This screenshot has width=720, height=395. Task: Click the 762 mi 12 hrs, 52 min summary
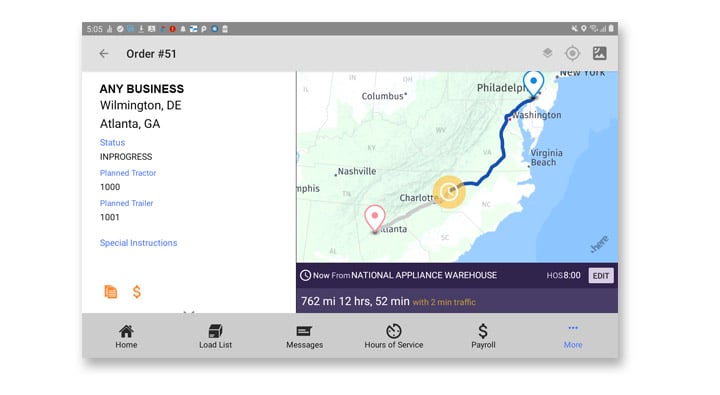[355, 301]
